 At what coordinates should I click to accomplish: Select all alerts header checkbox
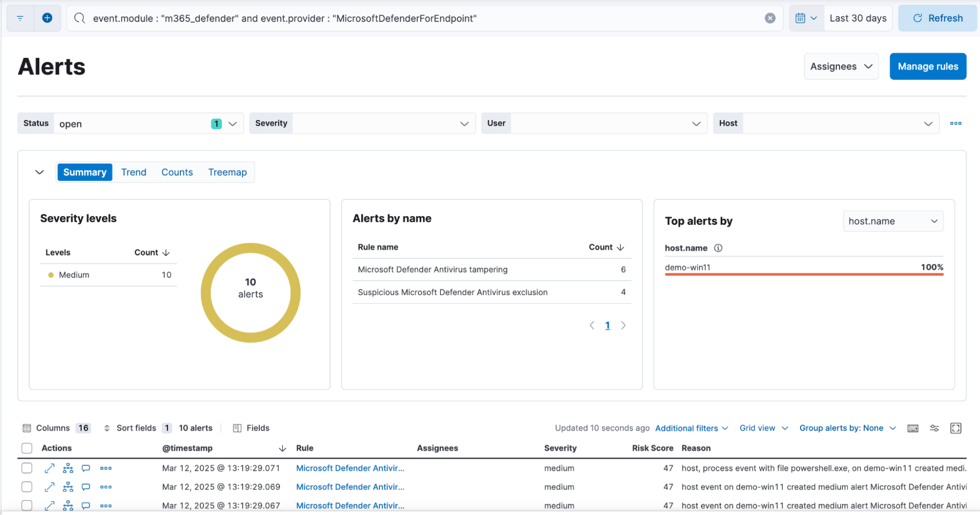(x=27, y=448)
